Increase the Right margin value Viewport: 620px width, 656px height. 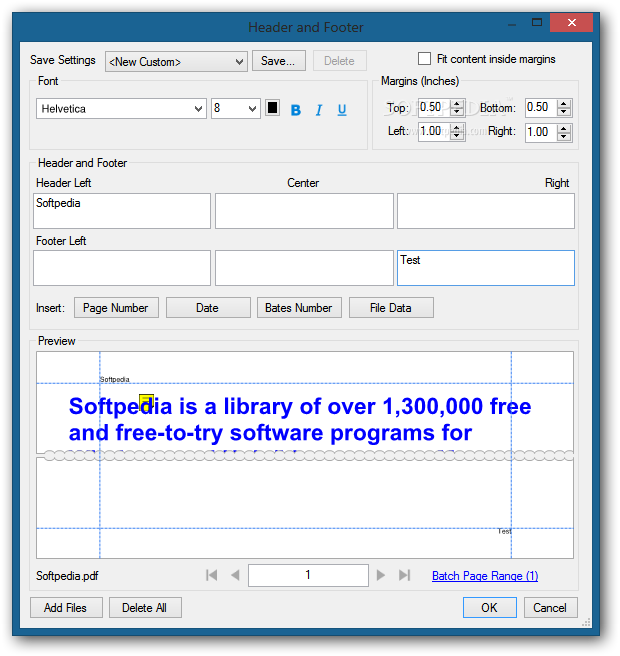564,129
